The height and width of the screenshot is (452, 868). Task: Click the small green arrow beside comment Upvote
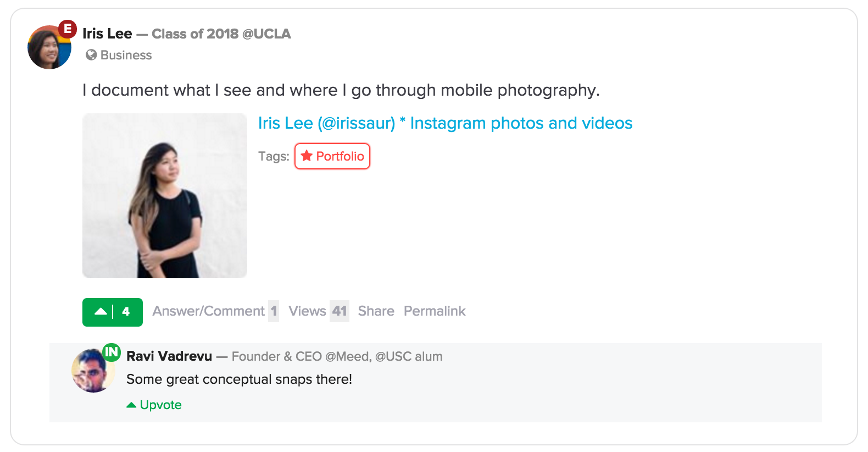[x=131, y=405]
